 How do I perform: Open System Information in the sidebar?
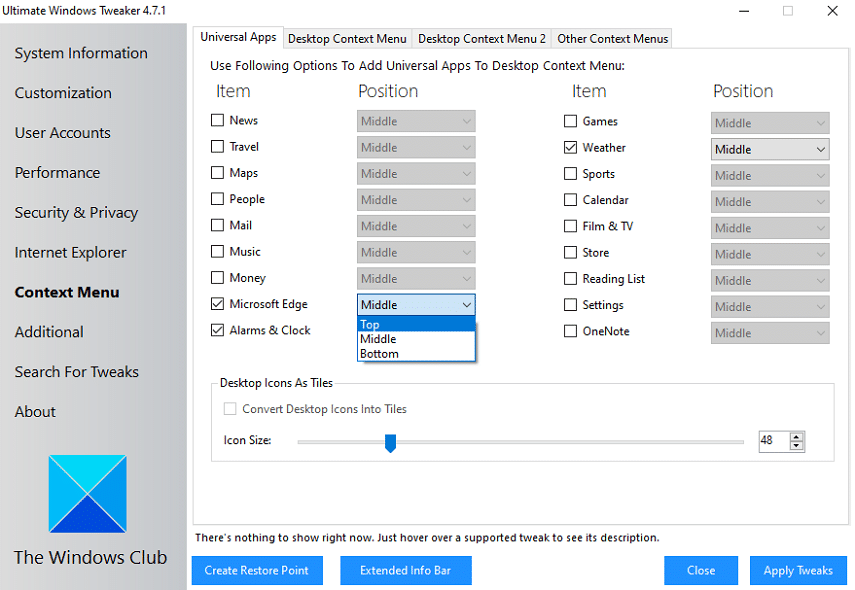[81, 53]
